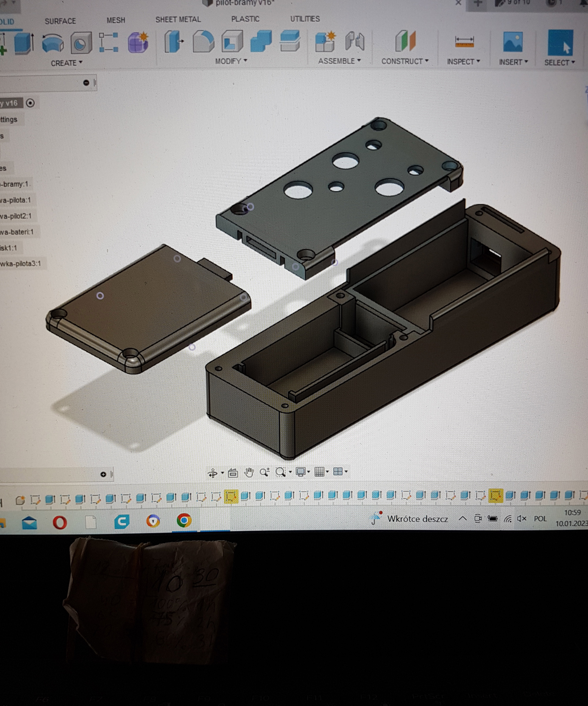Open the grid and snaps dropdown
Viewport: 588px width, 706px height.
pyautogui.click(x=321, y=472)
